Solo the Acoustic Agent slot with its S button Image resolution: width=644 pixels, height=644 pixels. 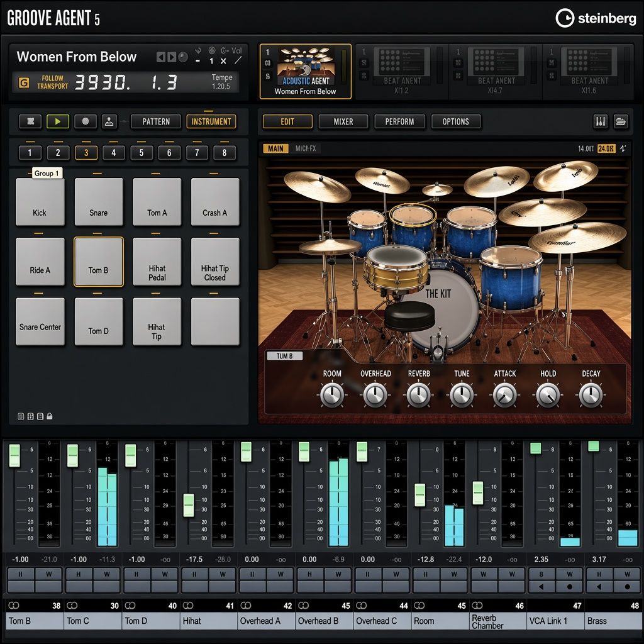tap(267, 76)
